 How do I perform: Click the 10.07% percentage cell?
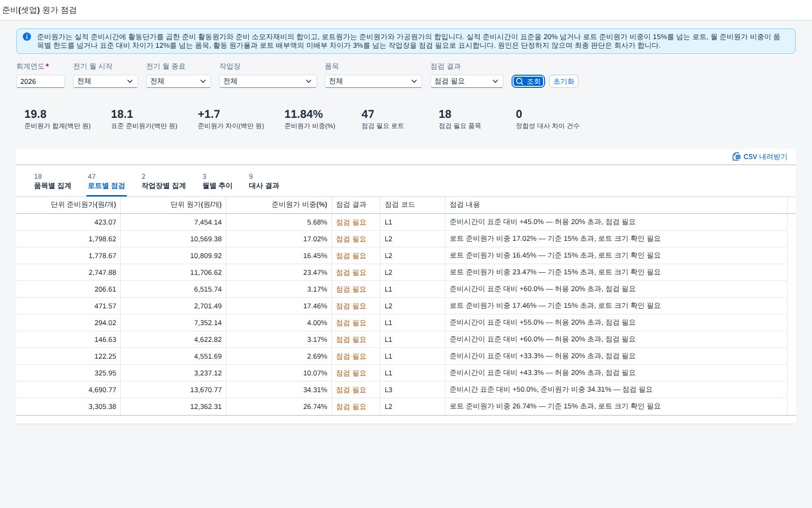pos(279,373)
